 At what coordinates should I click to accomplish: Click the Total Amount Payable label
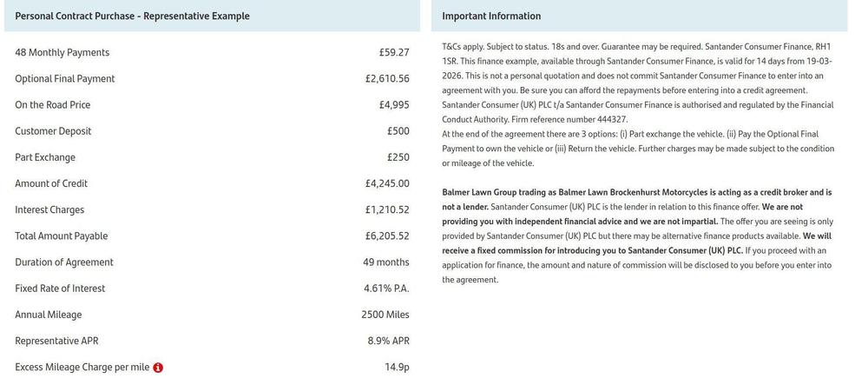pos(62,236)
